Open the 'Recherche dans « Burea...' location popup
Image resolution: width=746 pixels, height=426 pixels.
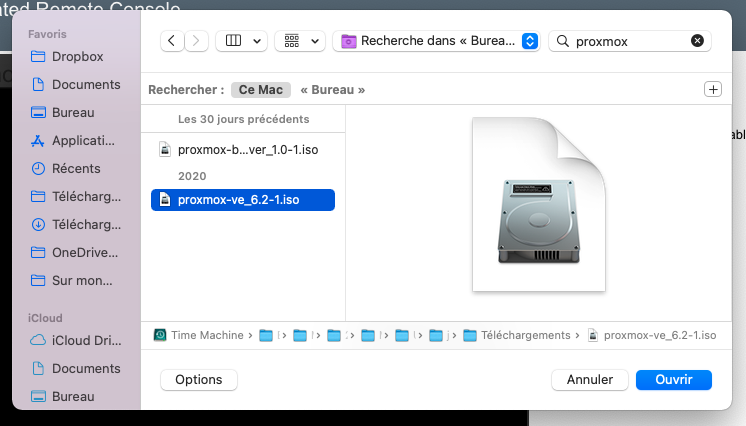coord(436,41)
